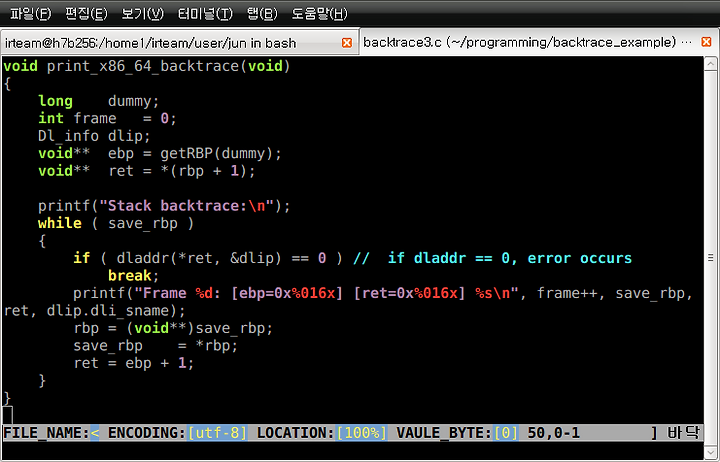This screenshot has height=462, width=720.
Task: Close the backtrace3.c tab
Action: (x=707, y=42)
